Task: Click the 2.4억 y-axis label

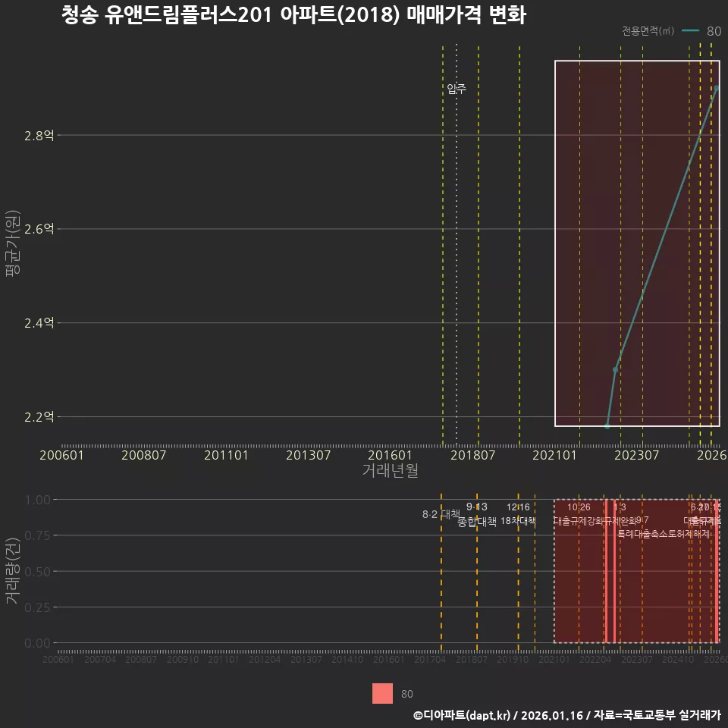Action: [39, 323]
